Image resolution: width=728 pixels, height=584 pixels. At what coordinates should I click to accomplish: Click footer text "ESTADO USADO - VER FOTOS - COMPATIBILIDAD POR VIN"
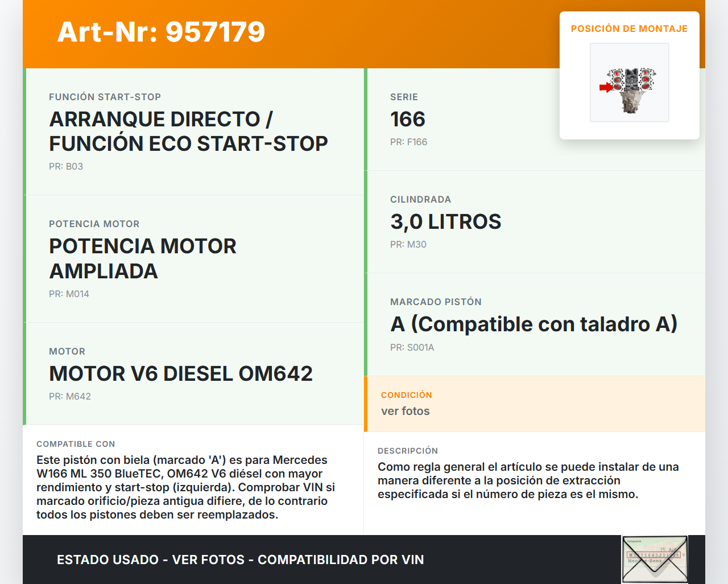pos(241,560)
